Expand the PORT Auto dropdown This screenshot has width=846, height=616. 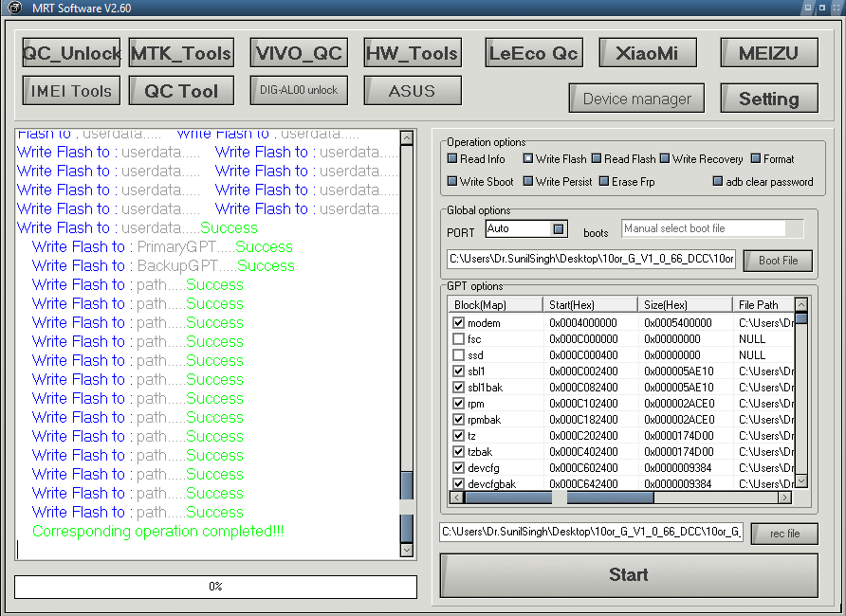tap(559, 229)
